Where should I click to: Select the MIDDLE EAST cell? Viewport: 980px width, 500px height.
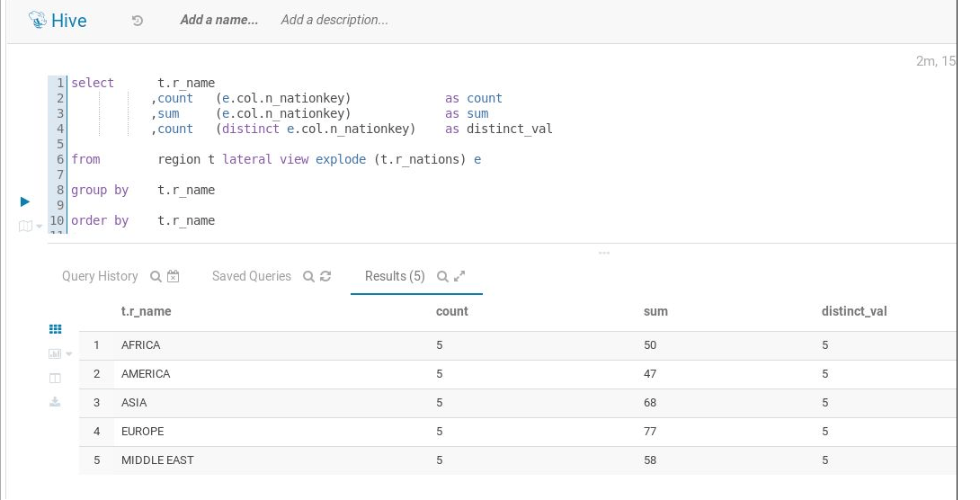coord(157,460)
